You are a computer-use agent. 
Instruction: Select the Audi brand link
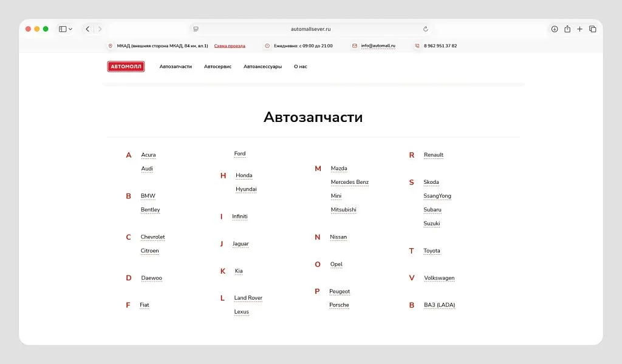pos(147,169)
